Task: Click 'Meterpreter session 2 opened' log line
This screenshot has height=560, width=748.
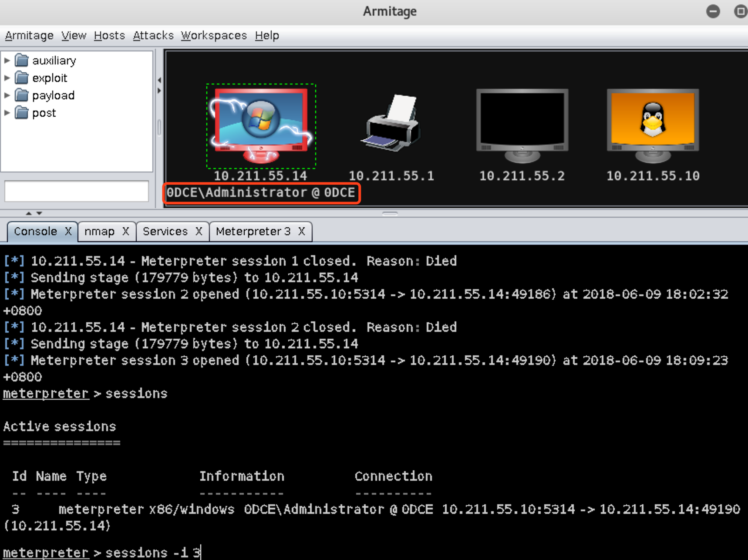Action: (x=366, y=302)
